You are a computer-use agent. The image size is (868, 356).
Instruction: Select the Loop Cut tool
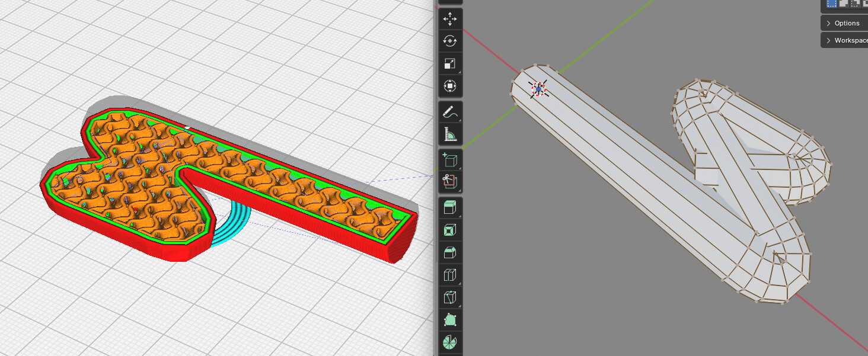click(x=450, y=275)
